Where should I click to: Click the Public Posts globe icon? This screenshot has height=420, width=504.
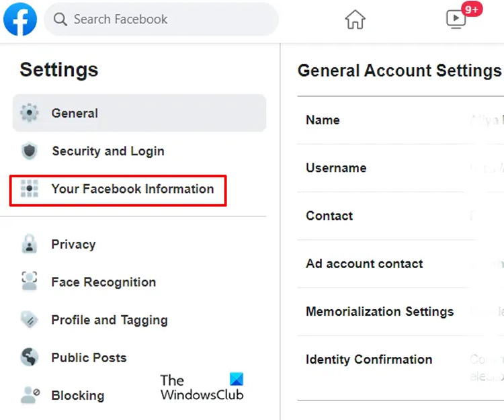(x=30, y=357)
